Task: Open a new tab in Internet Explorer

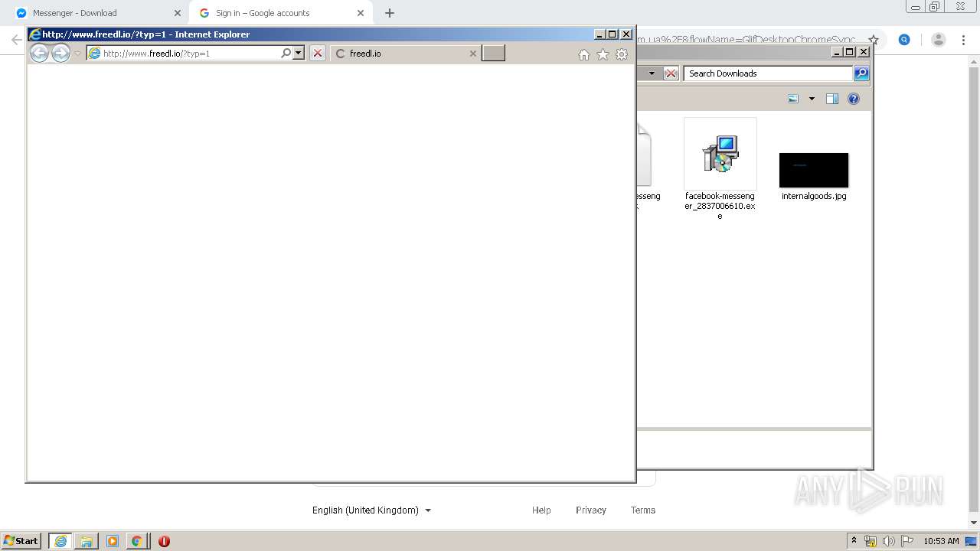Action: [x=493, y=53]
